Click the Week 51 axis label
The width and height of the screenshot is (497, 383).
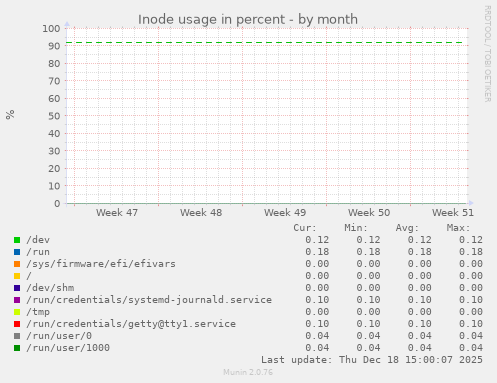453,213
